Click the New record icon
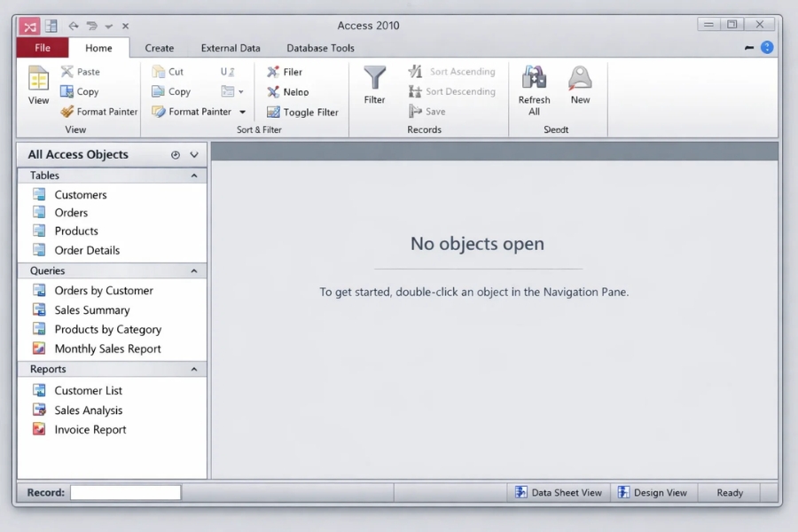The width and height of the screenshot is (798, 532). pyautogui.click(x=580, y=78)
